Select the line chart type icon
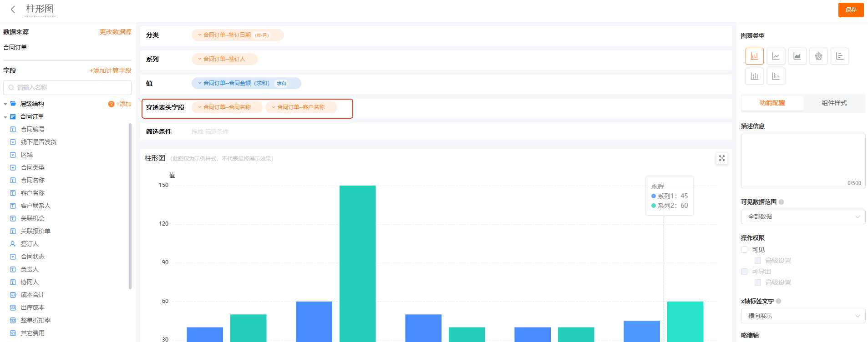Screen dimensions: 868x342 [776, 56]
